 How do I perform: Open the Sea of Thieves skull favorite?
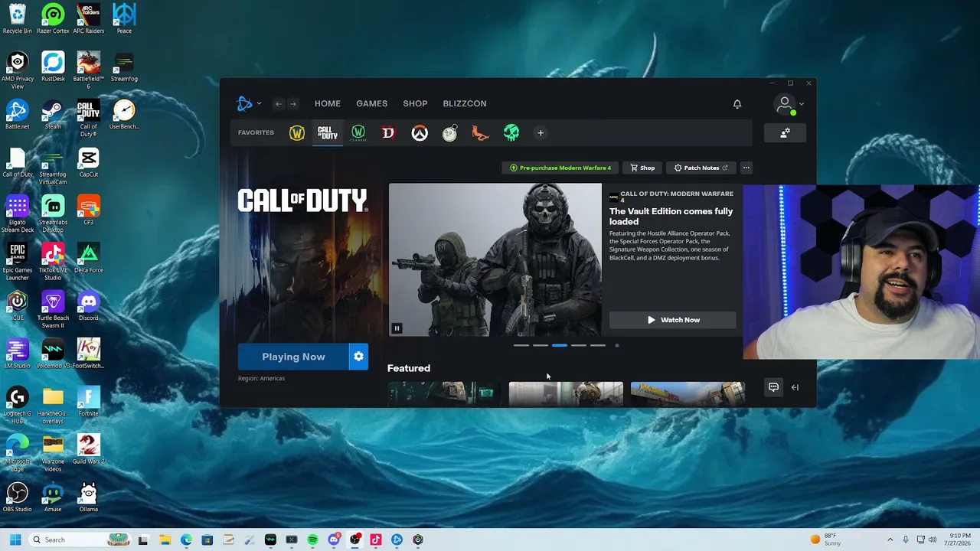click(511, 133)
